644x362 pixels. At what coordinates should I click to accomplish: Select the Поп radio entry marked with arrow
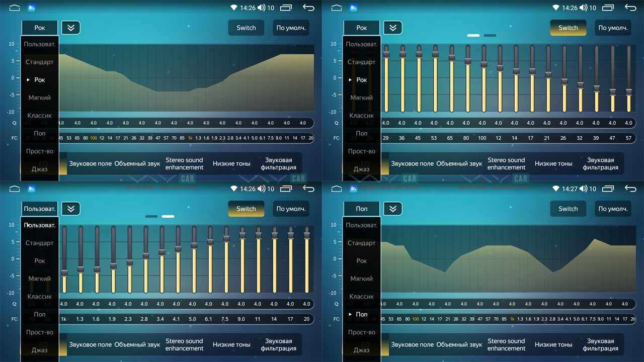pos(361,314)
